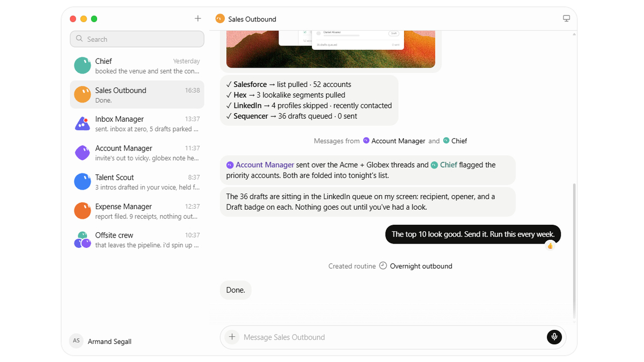The height and width of the screenshot is (362, 644).
Task: Select the Account Manager chat
Action: 137,153
